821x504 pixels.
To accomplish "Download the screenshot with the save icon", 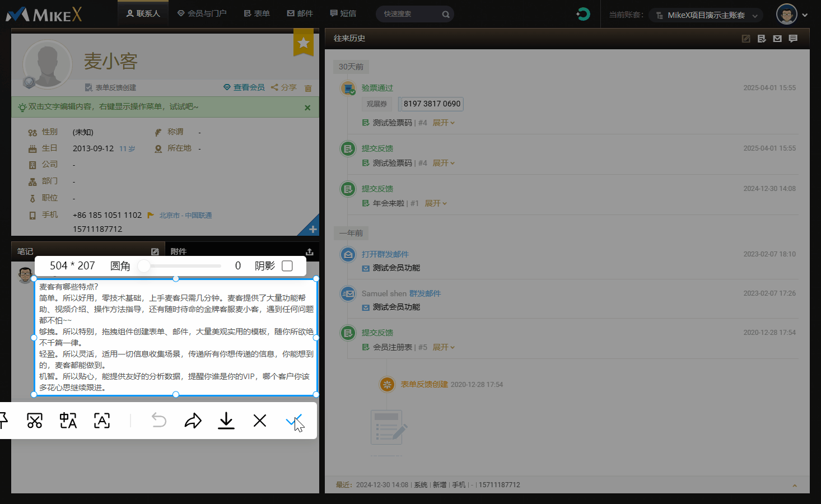I will pyautogui.click(x=226, y=421).
